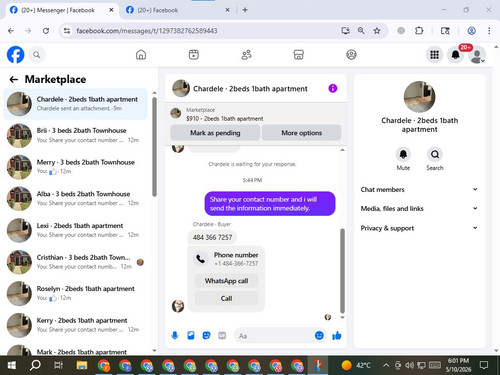
Task: Open the Windows notification center
Action: pyautogui.click(x=484, y=365)
